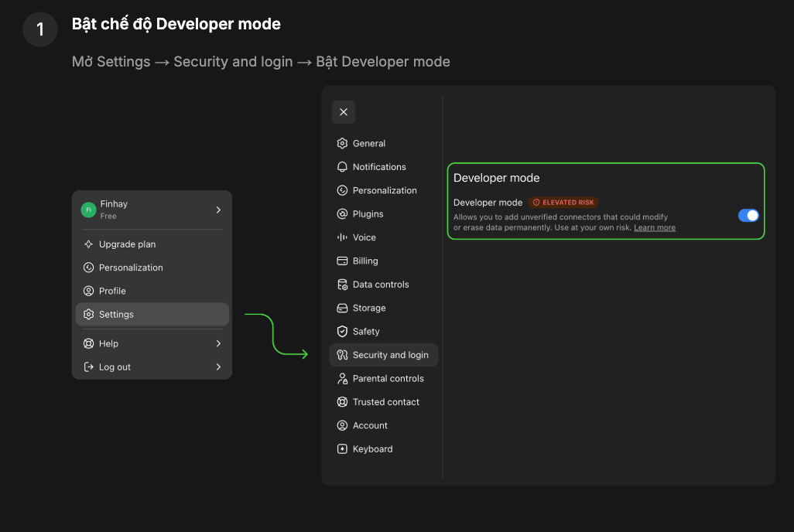
Task: Click the Keyboard shortcut icon
Action: click(342, 449)
